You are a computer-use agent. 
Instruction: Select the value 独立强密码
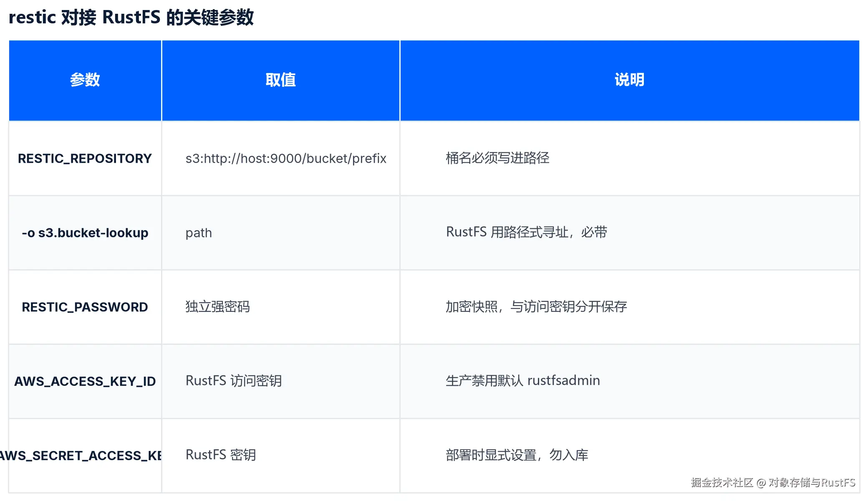[x=217, y=307]
